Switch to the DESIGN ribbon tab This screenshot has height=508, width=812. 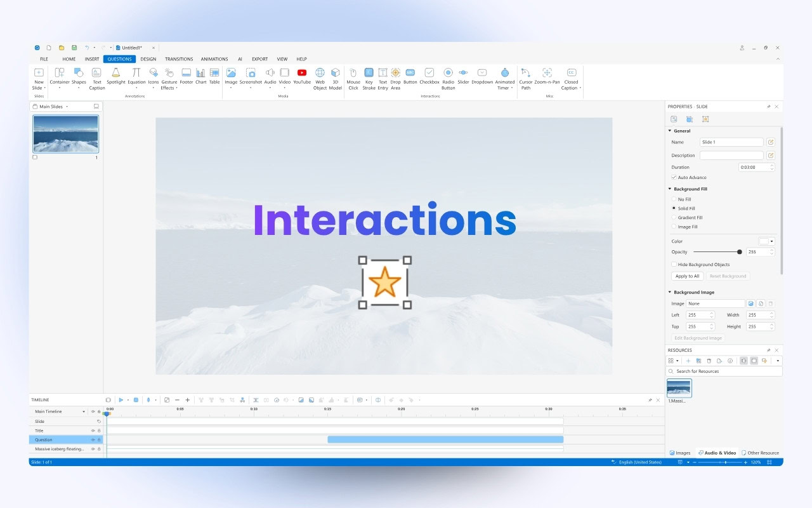pos(148,59)
